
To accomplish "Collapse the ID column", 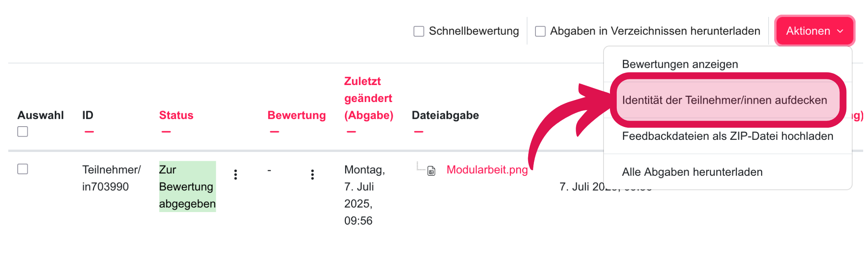I will tap(89, 132).
